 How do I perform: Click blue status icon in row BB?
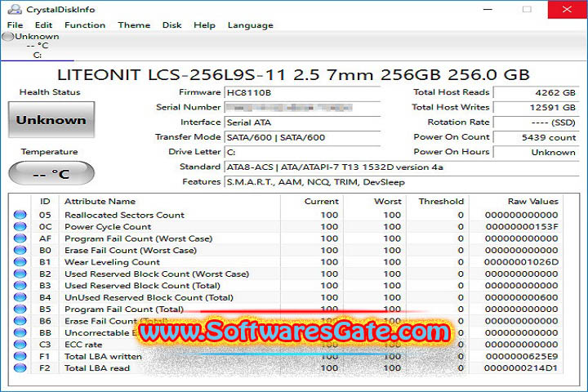(20, 332)
